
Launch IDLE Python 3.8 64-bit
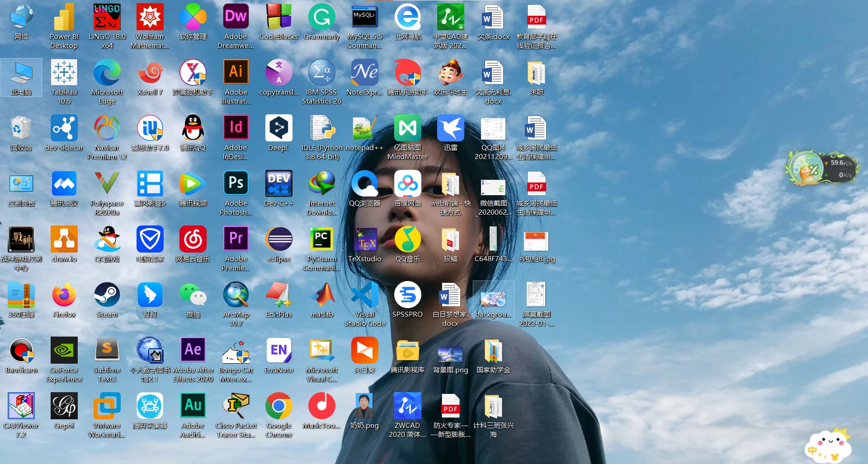pos(321,128)
